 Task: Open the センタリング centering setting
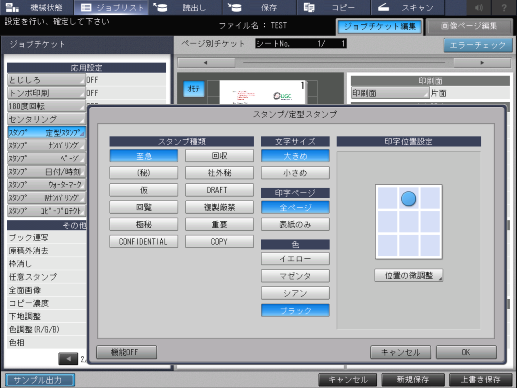click(x=46, y=119)
